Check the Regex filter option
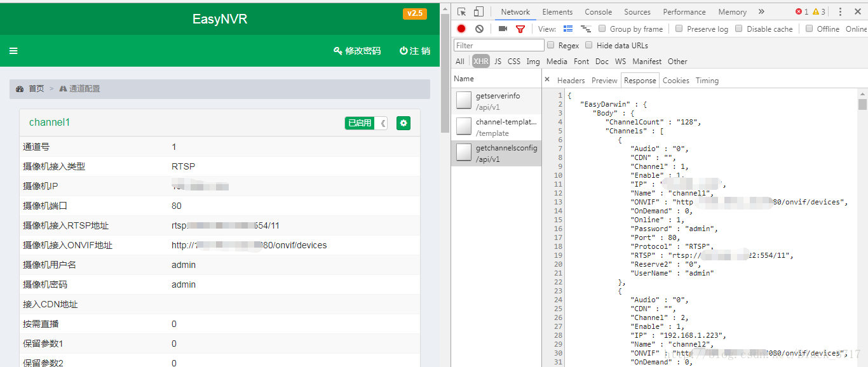The image size is (868, 367). click(551, 45)
